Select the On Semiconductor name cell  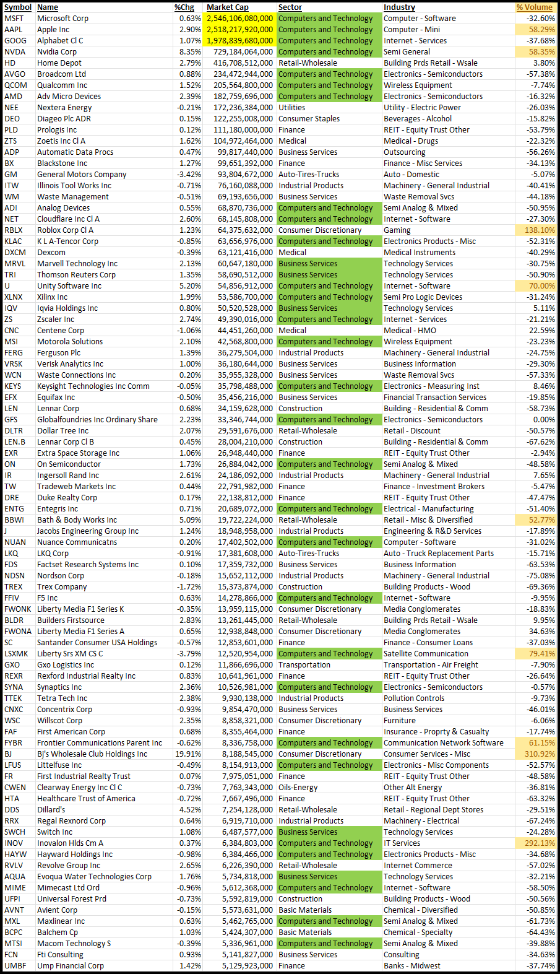point(69,464)
